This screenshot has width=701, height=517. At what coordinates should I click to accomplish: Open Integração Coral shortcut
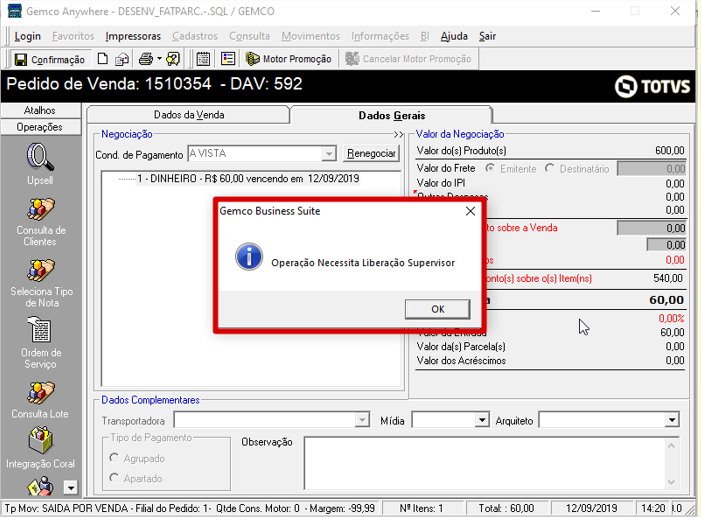(x=40, y=447)
